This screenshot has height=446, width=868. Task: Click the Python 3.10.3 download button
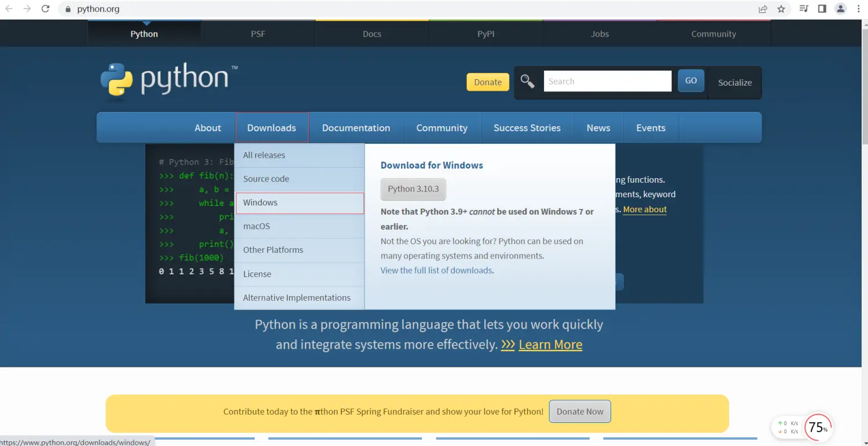pyautogui.click(x=413, y=189)
